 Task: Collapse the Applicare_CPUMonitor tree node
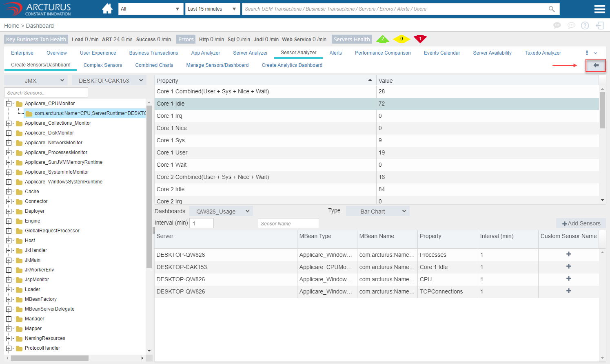9,104
